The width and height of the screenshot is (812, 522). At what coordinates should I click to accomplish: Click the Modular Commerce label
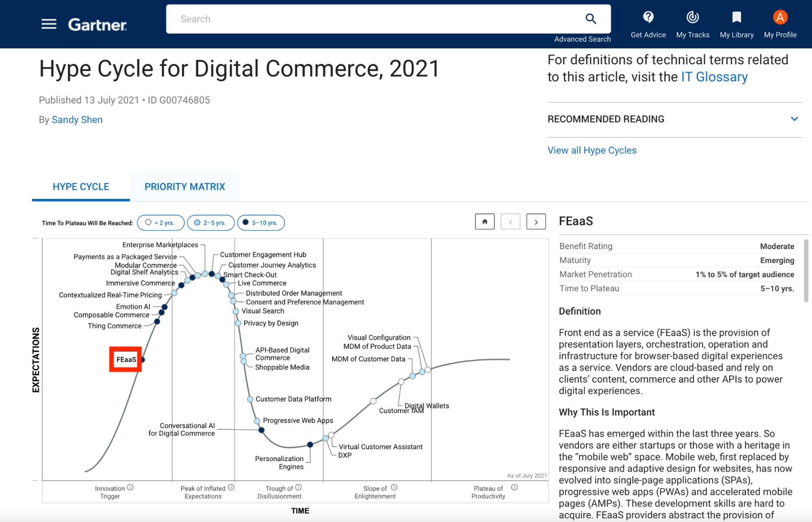coord(145,265)
